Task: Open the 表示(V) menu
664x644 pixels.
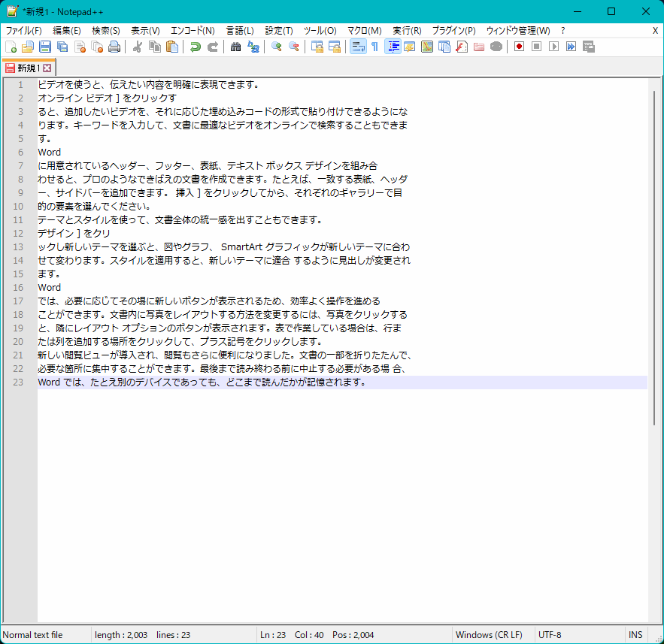Action: click(145, 31)
